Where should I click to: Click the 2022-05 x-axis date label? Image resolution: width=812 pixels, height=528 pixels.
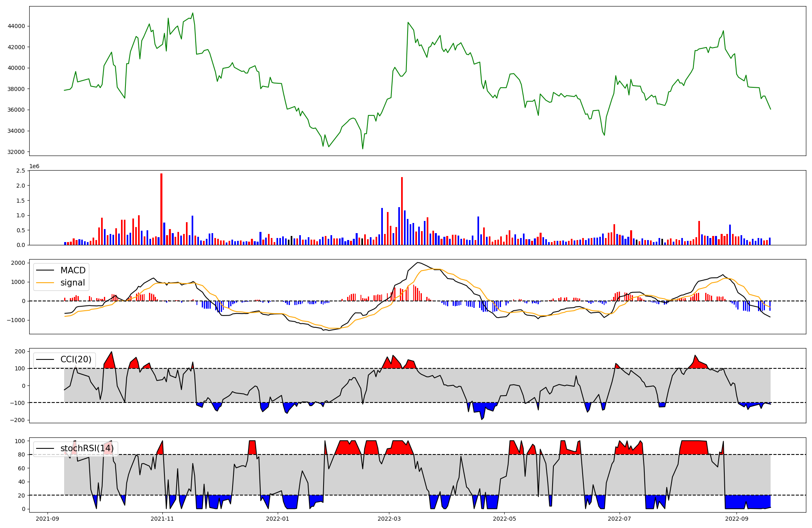click(x=504, y=519)
